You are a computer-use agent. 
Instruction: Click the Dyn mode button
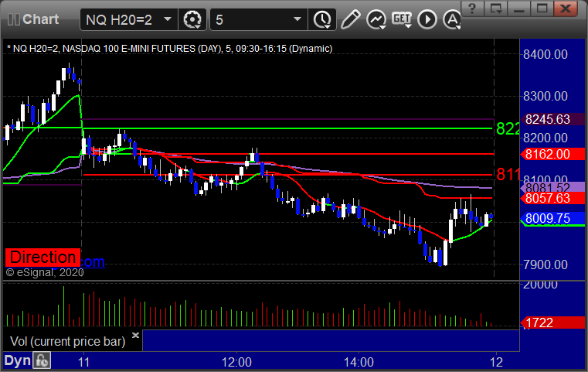point(17,360)
